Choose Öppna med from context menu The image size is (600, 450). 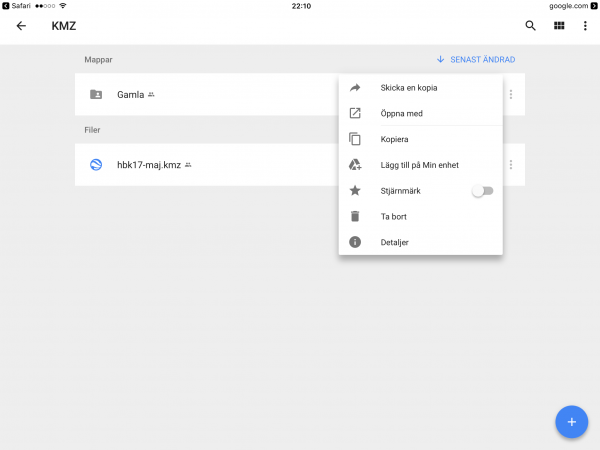[x=401, y=113]
